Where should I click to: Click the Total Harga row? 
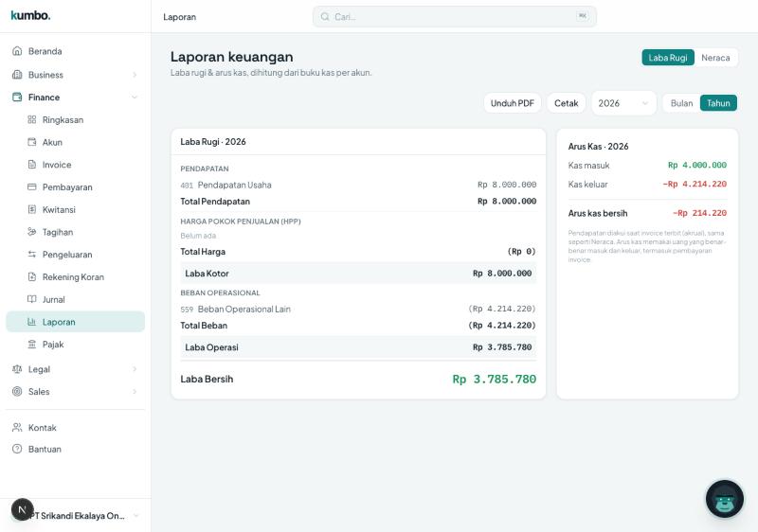click(x=358, y=252)
